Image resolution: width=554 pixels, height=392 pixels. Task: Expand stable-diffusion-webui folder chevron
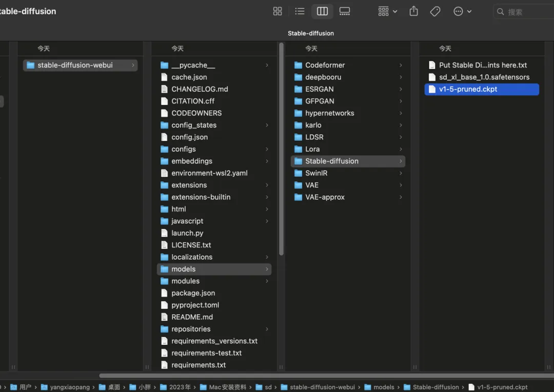point(133,65)
